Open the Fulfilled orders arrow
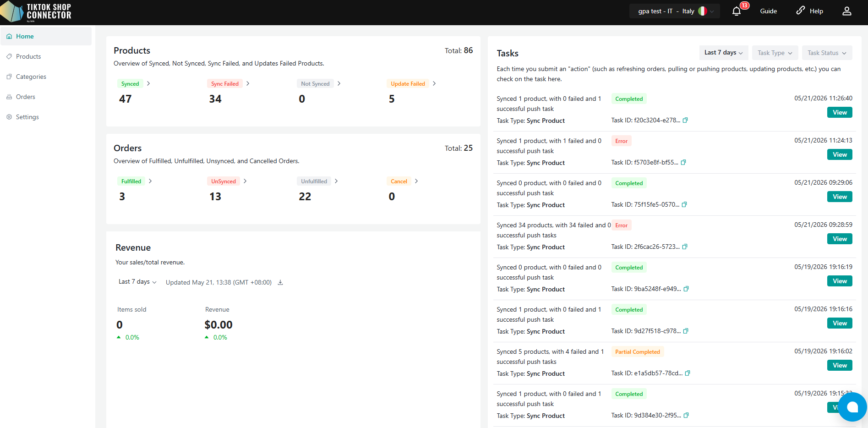Viewport: 868px width, 428px height. pyautogui.click(x=150, y=181)
